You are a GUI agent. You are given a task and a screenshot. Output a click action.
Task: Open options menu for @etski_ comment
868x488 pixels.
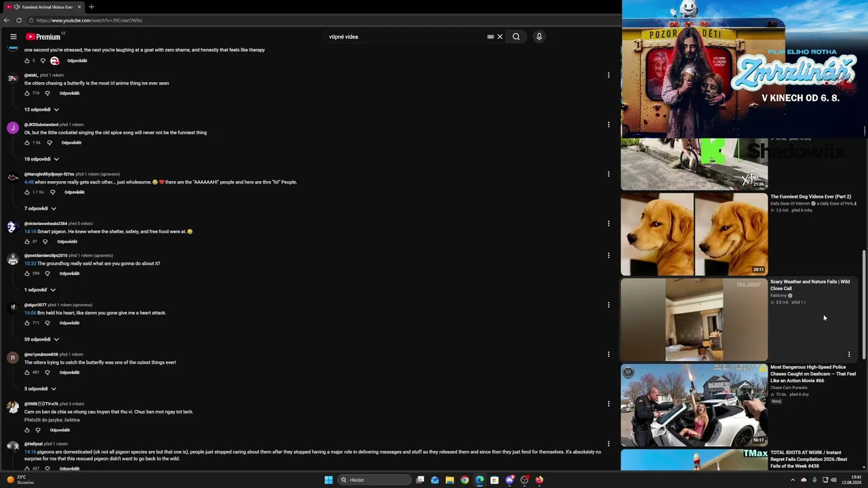click(608, 75)
